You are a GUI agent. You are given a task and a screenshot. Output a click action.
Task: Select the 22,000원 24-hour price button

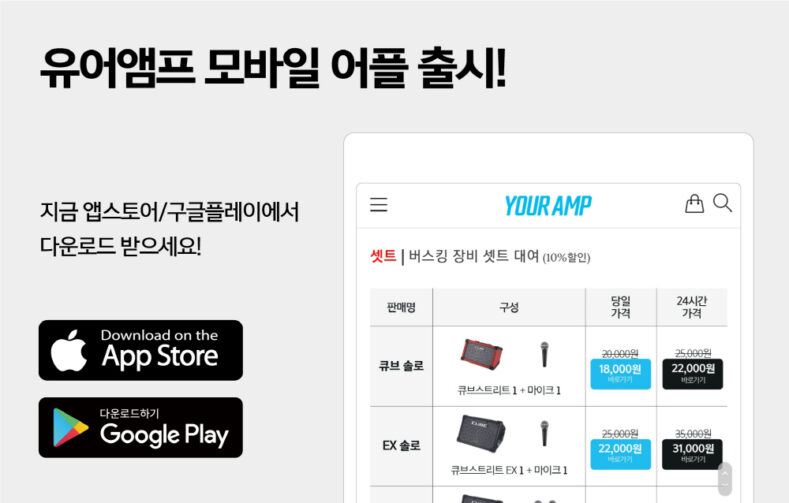693,374
